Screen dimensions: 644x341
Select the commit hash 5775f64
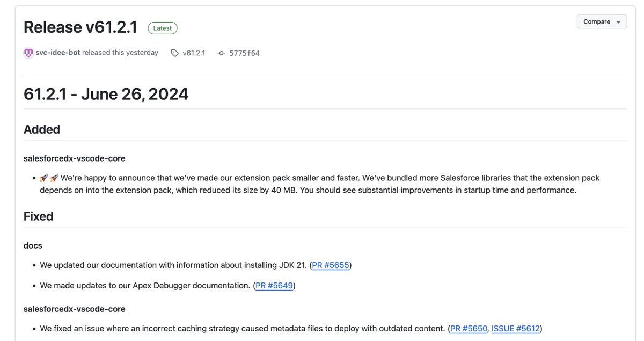click(244, 53)
